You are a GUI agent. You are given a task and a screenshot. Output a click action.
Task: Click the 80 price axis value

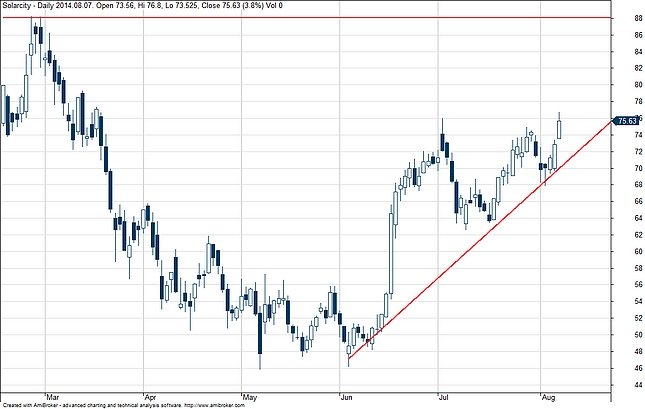pyautogui.click(x=638, y=85)
